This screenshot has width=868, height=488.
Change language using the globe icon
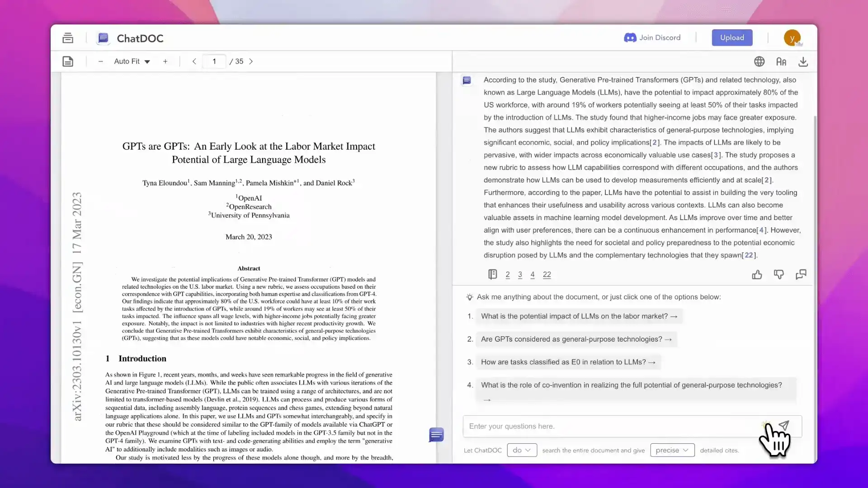(759, 61)
